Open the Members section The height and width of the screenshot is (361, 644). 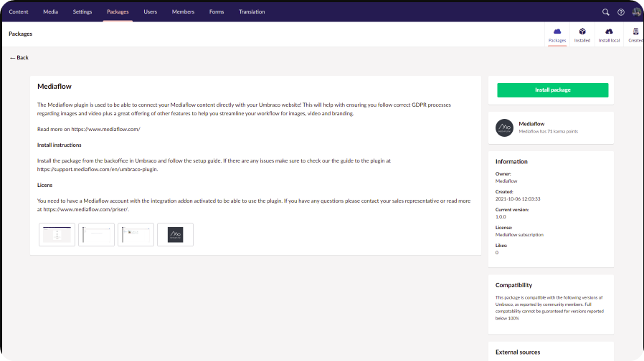[183, 12]
